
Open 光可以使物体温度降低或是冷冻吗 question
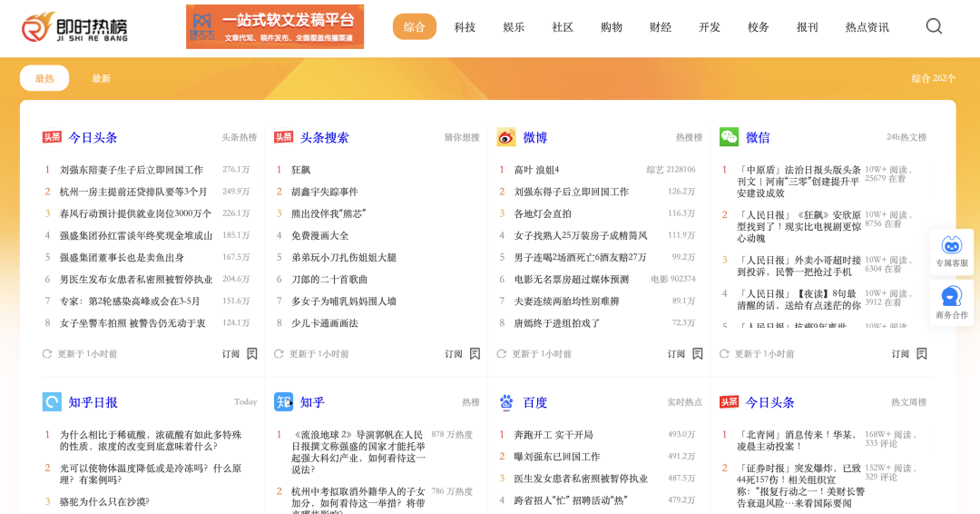click(151, 473)
